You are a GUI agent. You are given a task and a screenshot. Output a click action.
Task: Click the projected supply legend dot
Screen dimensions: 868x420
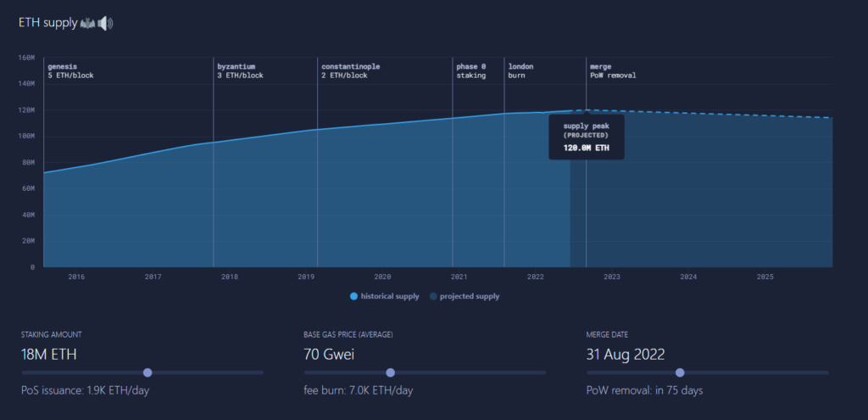(x=433, y=296)
